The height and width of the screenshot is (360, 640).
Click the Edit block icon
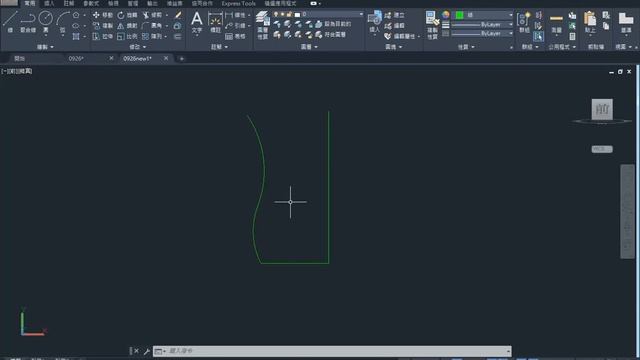394,26
